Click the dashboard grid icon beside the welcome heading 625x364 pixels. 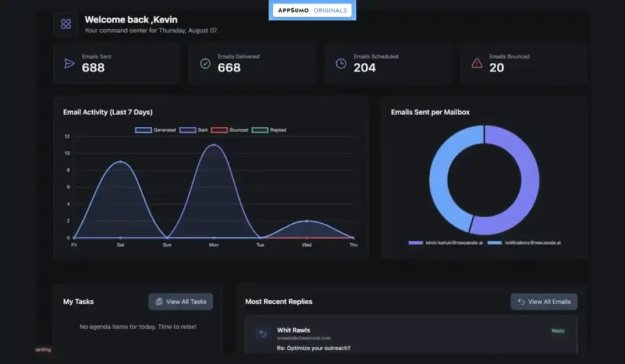66,24
